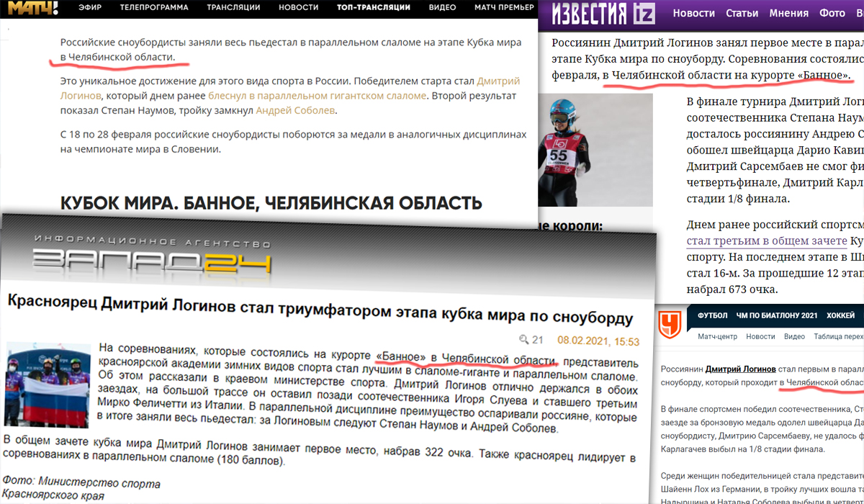Open the podium photo with Russian flag
Image resolution: width=864 pixels, height=504 pixels.
49,385
